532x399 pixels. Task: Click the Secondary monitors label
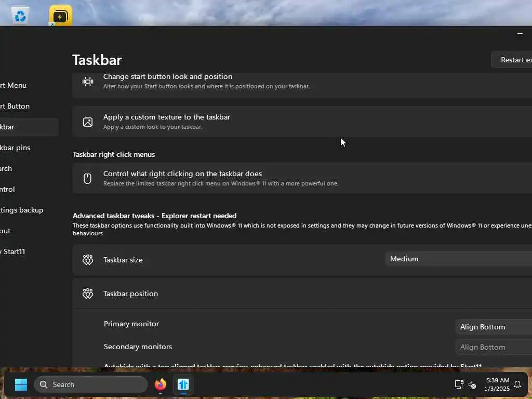(138, 347)
